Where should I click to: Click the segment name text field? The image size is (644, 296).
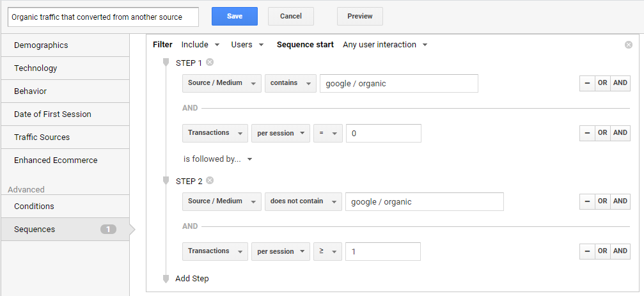point(103,17)
